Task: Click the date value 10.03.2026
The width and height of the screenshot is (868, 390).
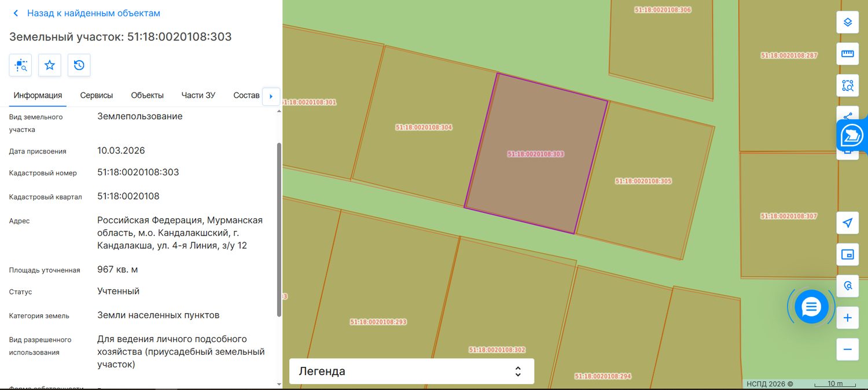Action: tap(121, 150)
